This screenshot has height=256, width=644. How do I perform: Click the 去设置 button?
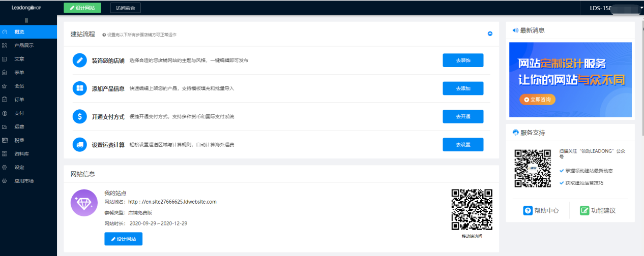click(x=463, y=144)
